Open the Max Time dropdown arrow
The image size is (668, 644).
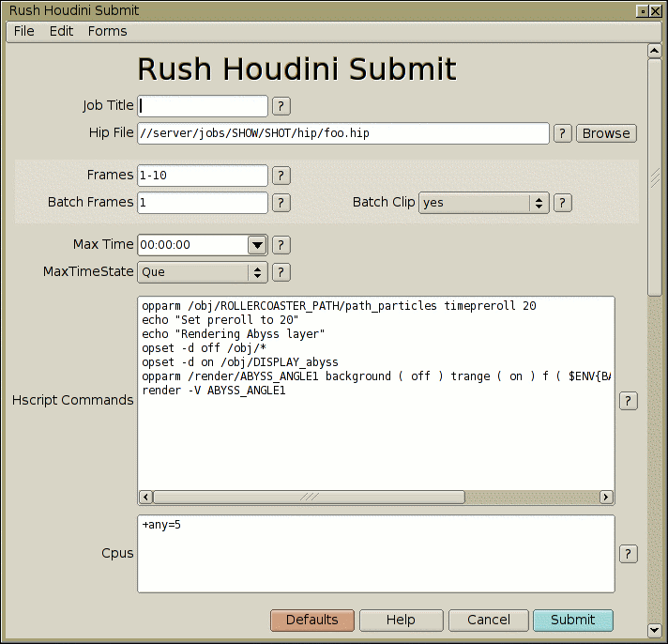pyautogui.click(x=257, y=245)
